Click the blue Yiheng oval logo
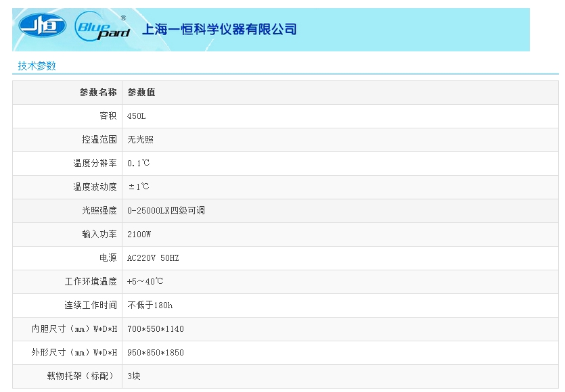The image size is (565, 392). point(43,28)
